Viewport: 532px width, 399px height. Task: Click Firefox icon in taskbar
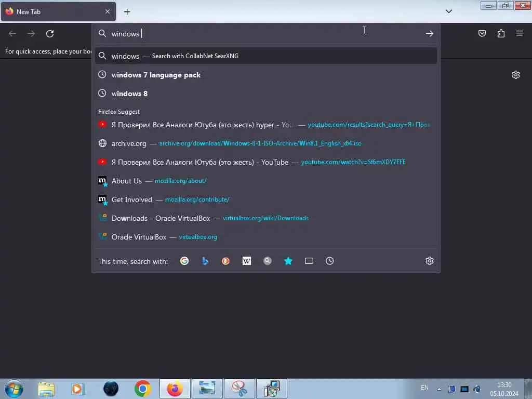click(175, 389)
